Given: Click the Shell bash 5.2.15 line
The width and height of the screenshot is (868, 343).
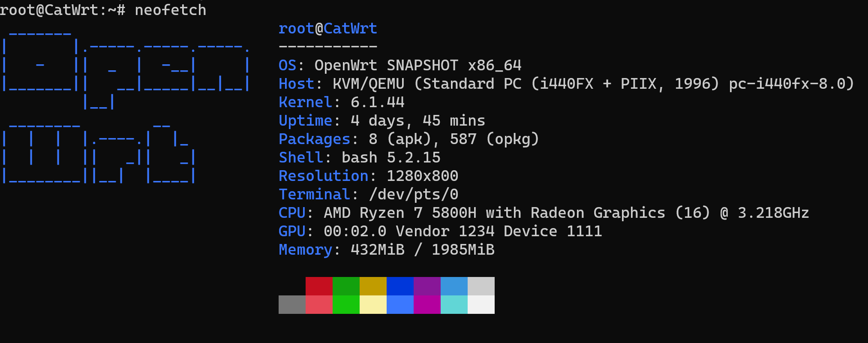Looking at the screenshot, I should (359, 158).
